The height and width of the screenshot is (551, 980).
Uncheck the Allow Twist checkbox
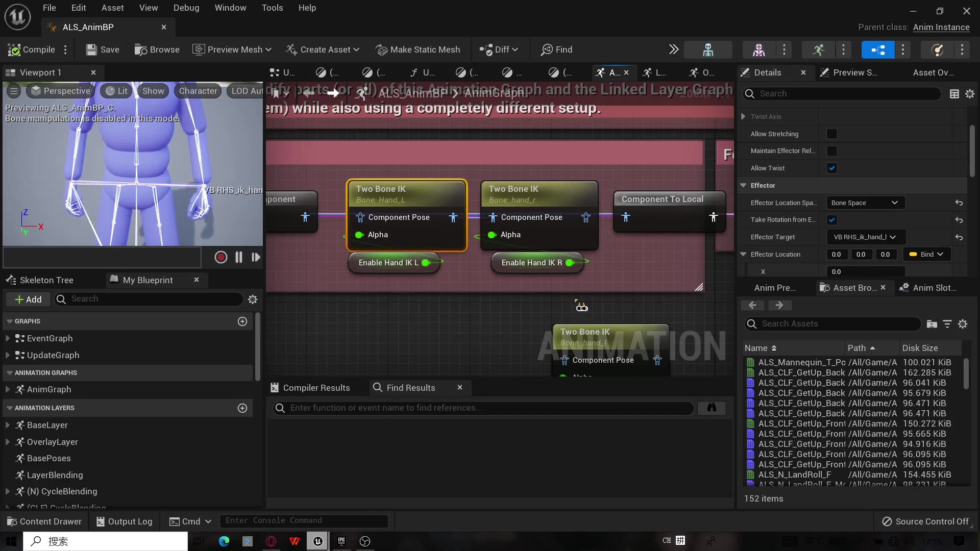(x=832, y=168)
